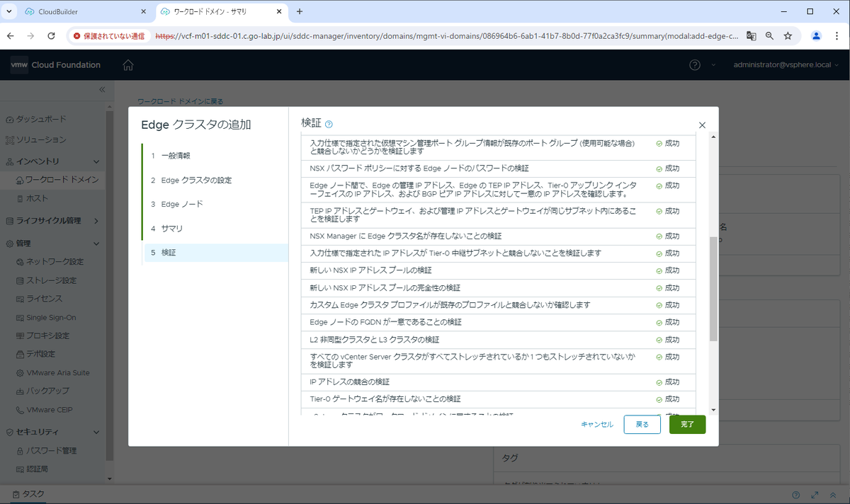Image resolution: width=850 pixels, height=504 pixels.
Task: Collapse the 管理 section
Action: point(96,243)
